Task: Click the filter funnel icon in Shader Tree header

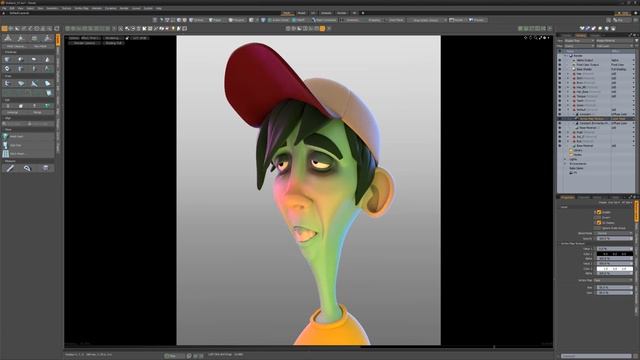Action: point(637,40)
